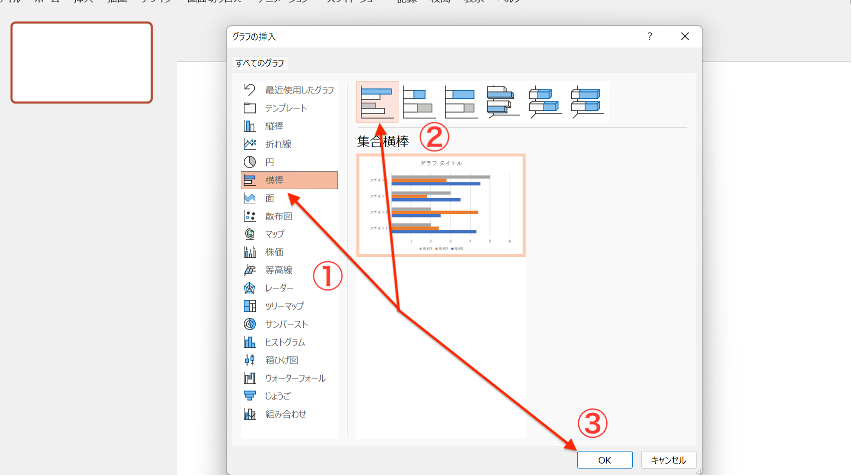The width and height of the screenshot is (852, 476).
Task: Choose 面 area chart category
Action: (289, 198)
